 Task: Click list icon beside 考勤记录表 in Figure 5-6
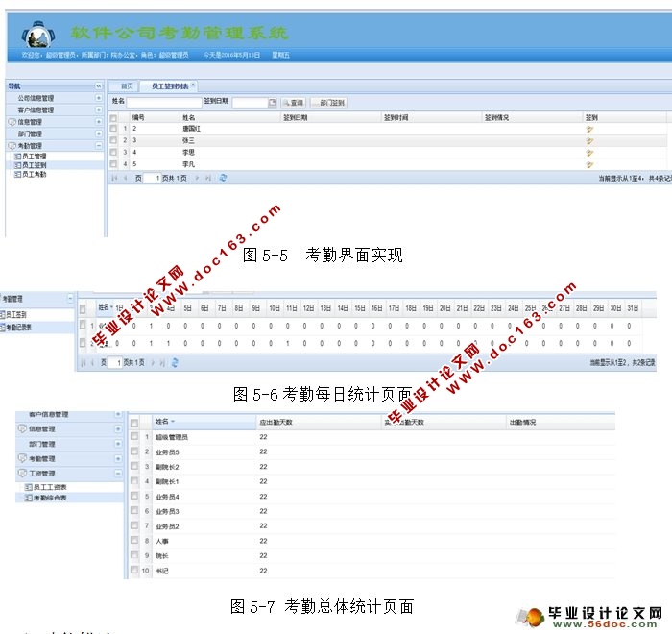[x=2, y=328]
